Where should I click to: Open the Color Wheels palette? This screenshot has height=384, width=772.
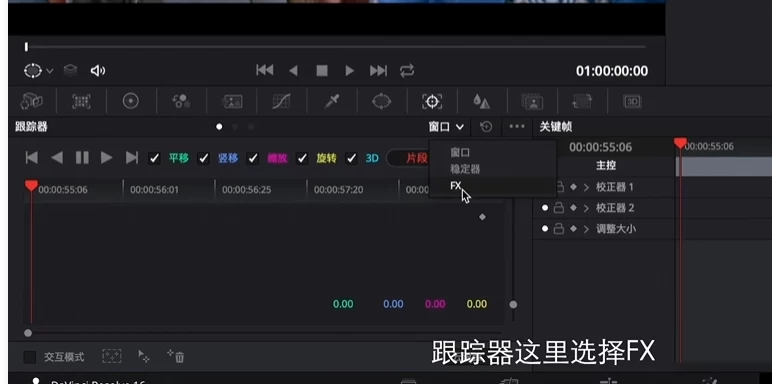point(130,101)
